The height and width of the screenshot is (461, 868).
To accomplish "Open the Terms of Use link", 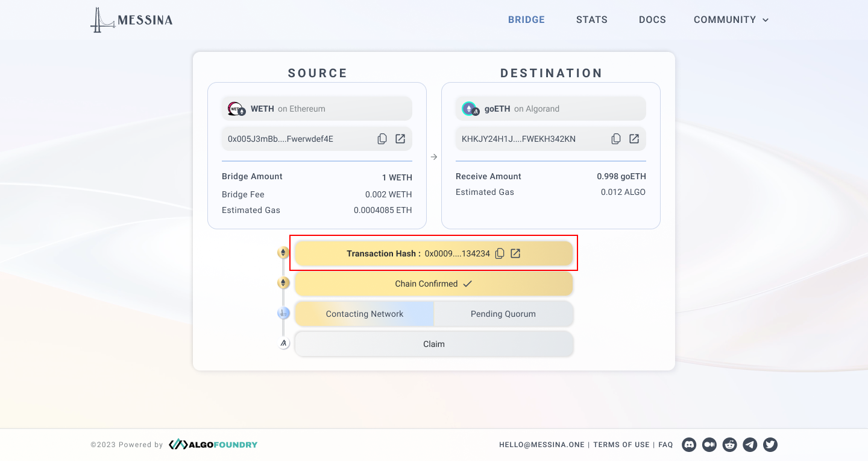I will point(621,445).
